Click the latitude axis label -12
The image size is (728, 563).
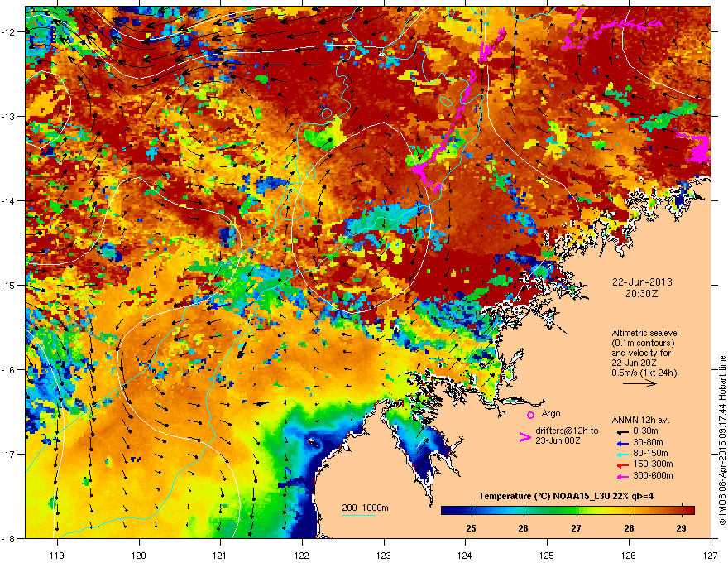[9, 32]
